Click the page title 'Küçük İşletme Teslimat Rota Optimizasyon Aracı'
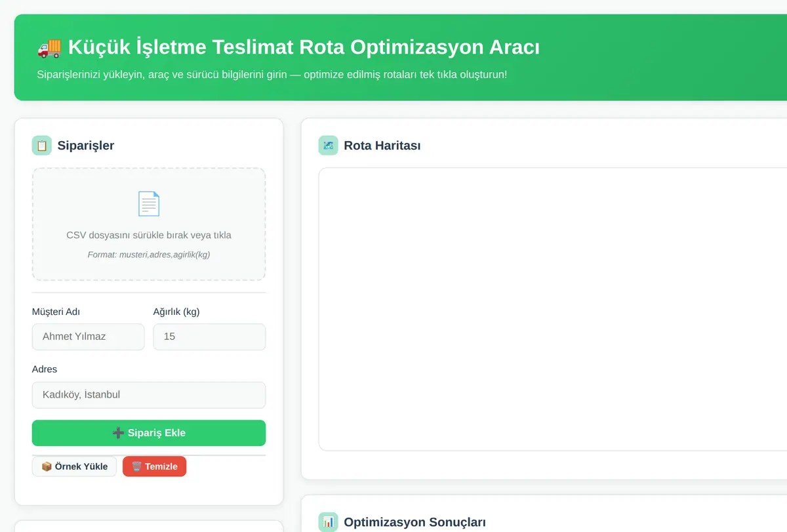Screen dimensions: 787x532 point(304,47)
